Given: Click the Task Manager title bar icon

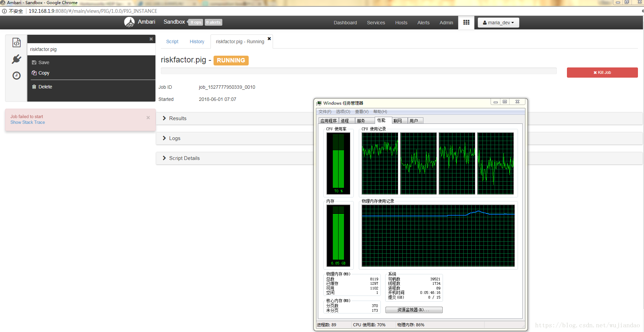Looking at the screenshot, I should (x=319, y=103).
